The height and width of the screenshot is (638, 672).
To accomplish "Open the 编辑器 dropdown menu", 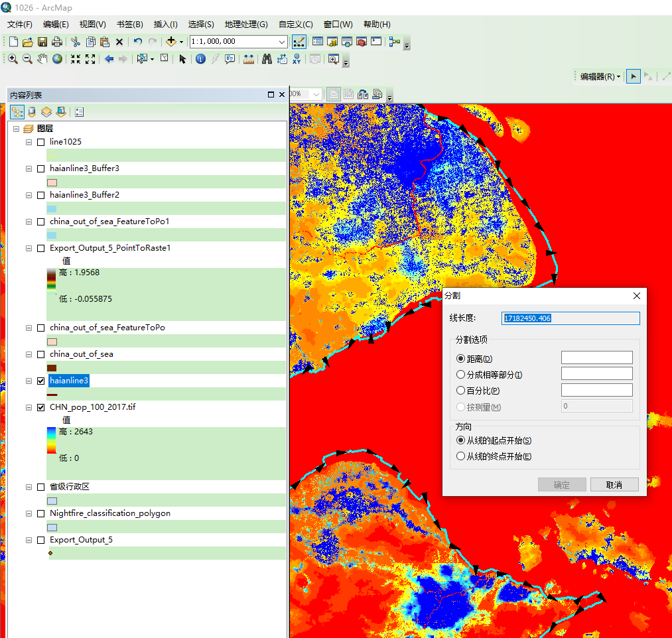I will [600, 77].
